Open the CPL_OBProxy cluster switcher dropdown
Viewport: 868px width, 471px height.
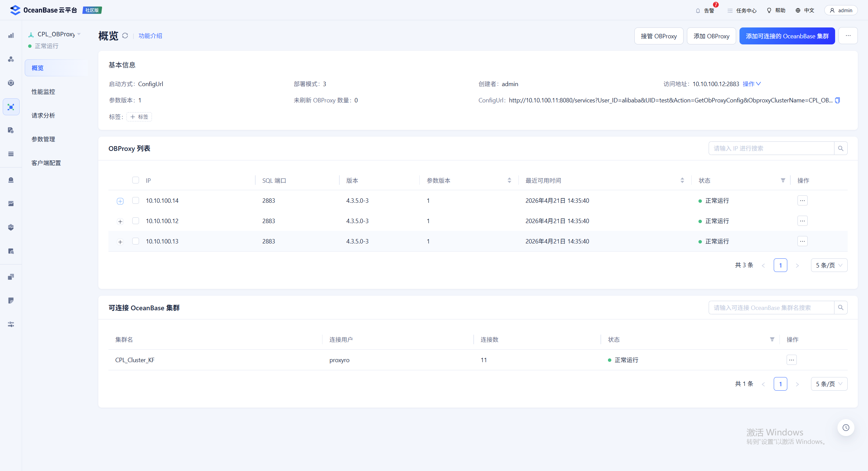(79, 34)
